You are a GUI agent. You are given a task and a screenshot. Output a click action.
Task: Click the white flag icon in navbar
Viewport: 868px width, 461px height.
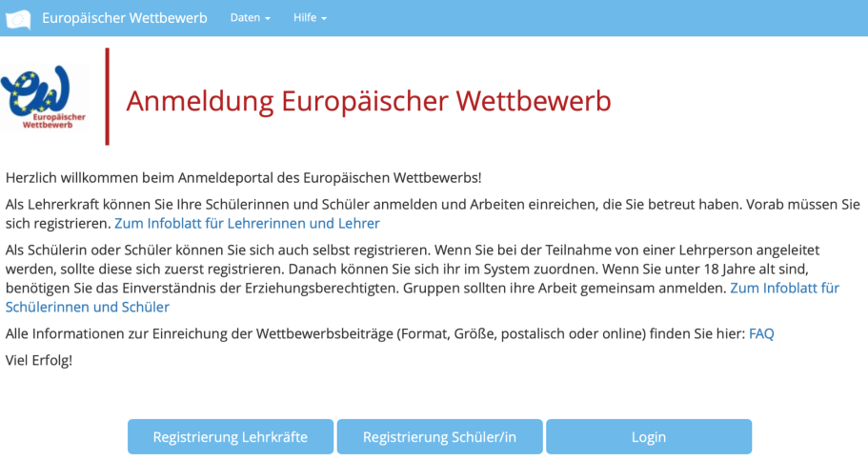(18, 18)
